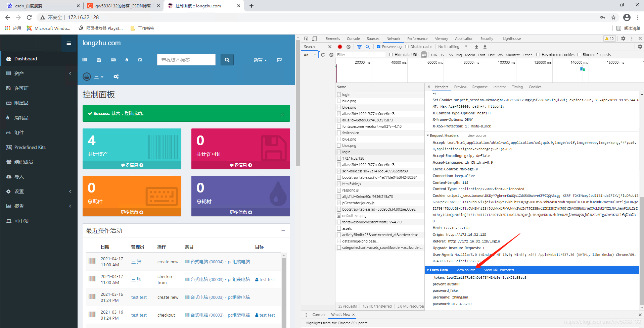This screenshot has width=644, height=328.
Task: Tick checkbox for 172.16.32.128 request
Action: click(x=339, y=158)
